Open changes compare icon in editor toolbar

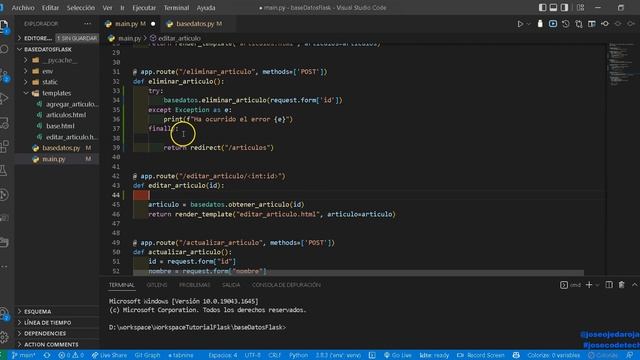point(579,24)
